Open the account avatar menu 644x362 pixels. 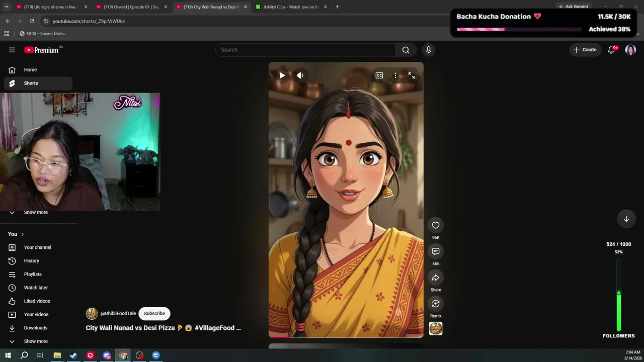coord(630,50)
